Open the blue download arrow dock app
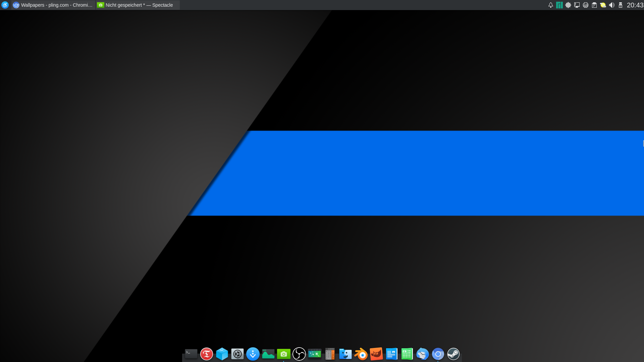The height and width of the screenshot is (362, 644). (253, 354)
